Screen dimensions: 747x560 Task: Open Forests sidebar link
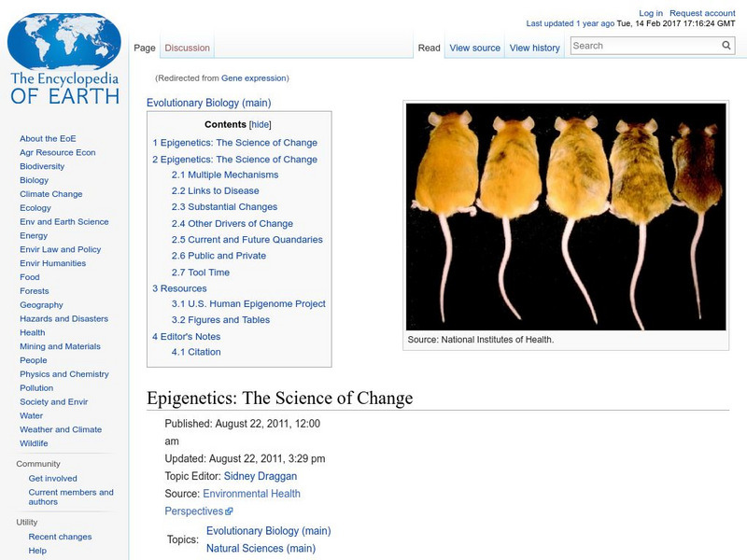(x=35, y=290)
